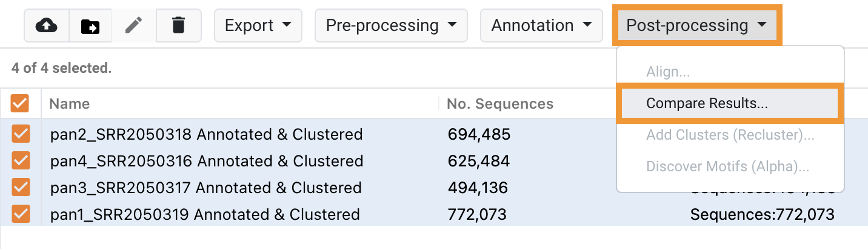Untick the pan1_SRR2050319 checkbox
This screenshot has width=868, height=249.
(21, 214)
